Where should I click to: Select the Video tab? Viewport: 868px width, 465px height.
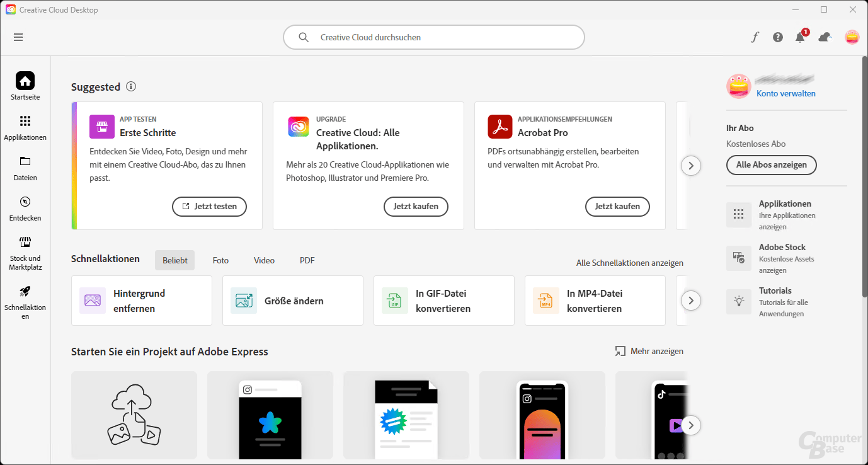[264, 260]
